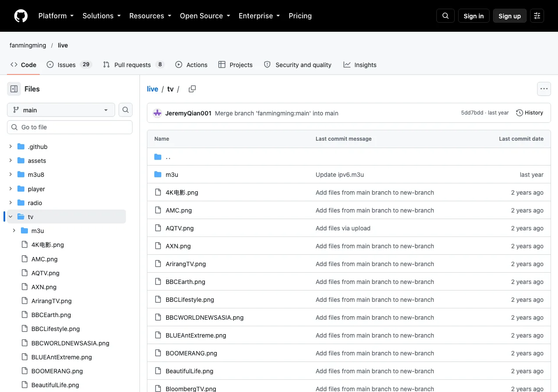558x392 pixels.
Task: Click the Sign up button
Action: [510, 16]
